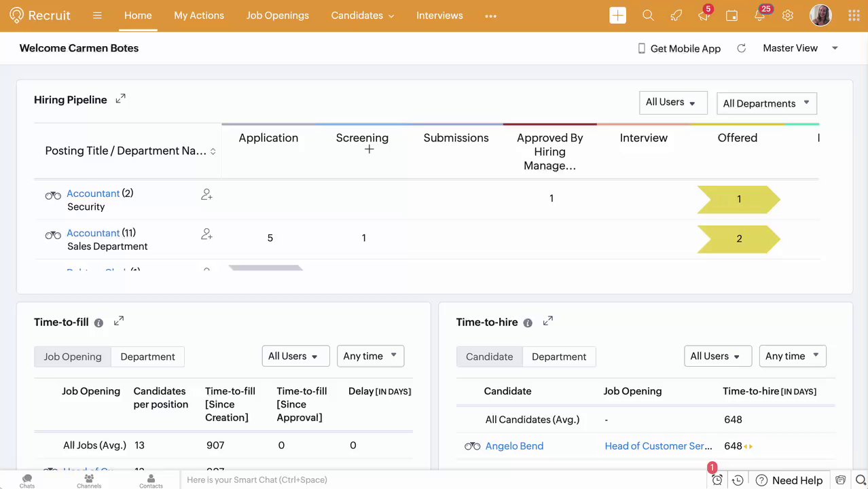This screenshot has width=868, height=489.
Task: Open Time-to-fill Any time dropdown
Action: [370, 356]
